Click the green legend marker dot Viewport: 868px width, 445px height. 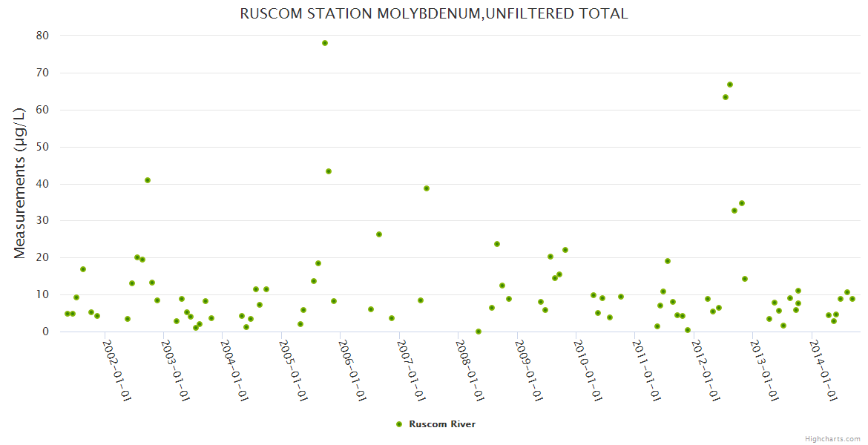click(x=399, y=424)
